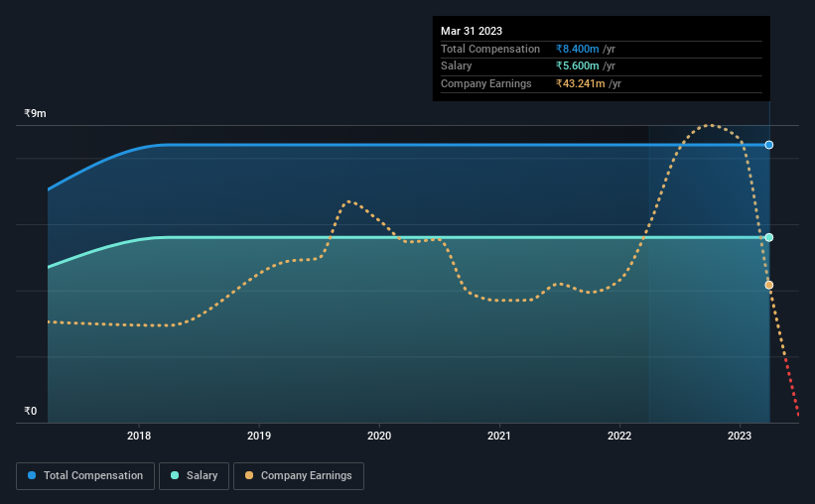Click the ₹8.400m total compensation value

click(x=578, y=49)
